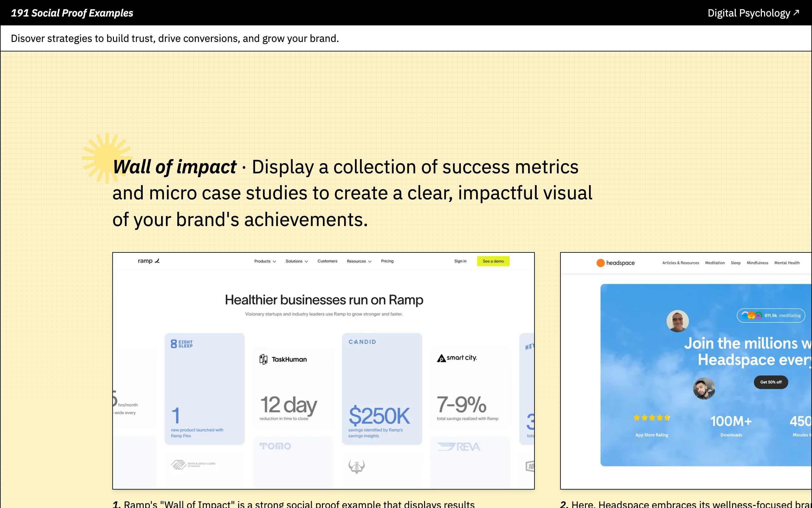The image size is (812, 508).
Task: Click the $250K savings metric
Action: coord(379,416)
